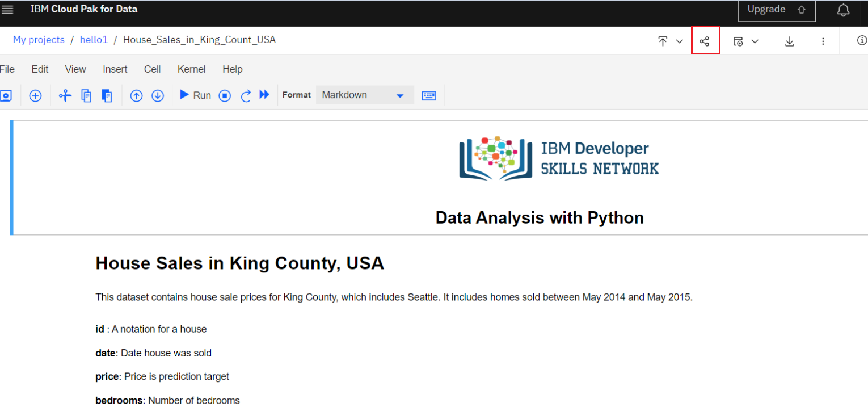Open notebook information panel

(862, 40)
